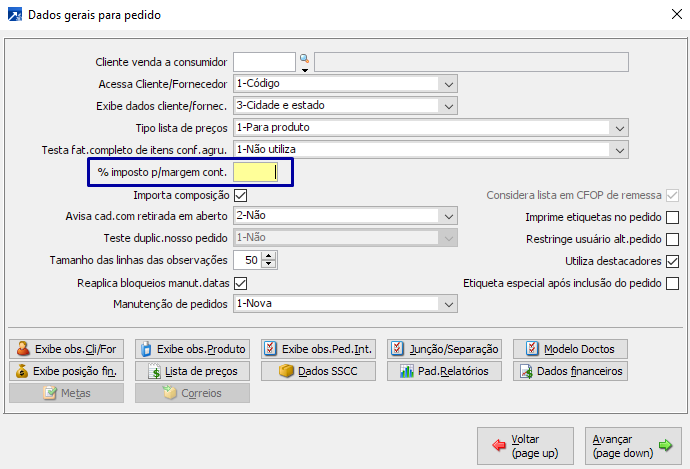Click Exibe obs.Ped.Int. button
Viewport: 690px width, 469px height.
[318, 349]
